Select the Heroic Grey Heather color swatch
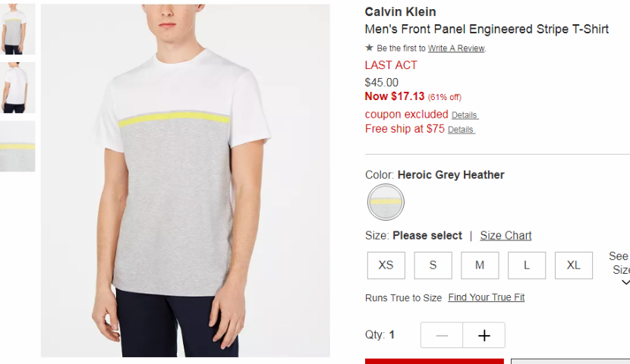This screenshot has width=630, height=364. point(386,202)
